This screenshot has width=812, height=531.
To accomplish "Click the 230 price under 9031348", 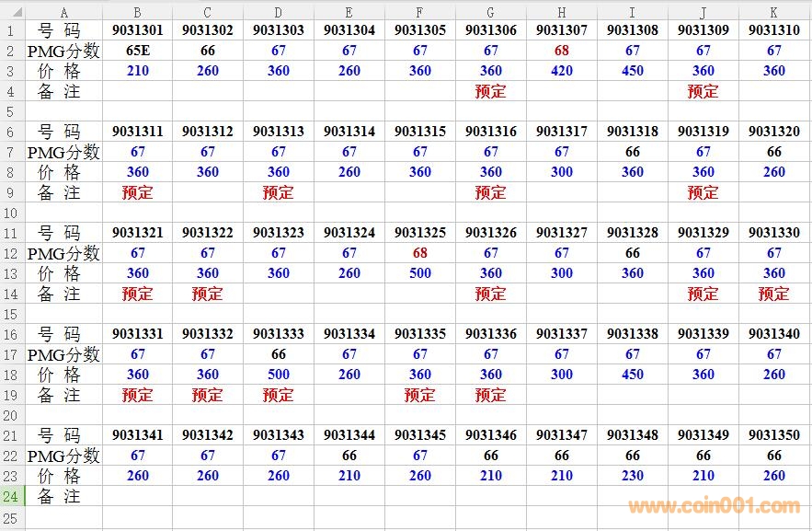I will 632,476.
